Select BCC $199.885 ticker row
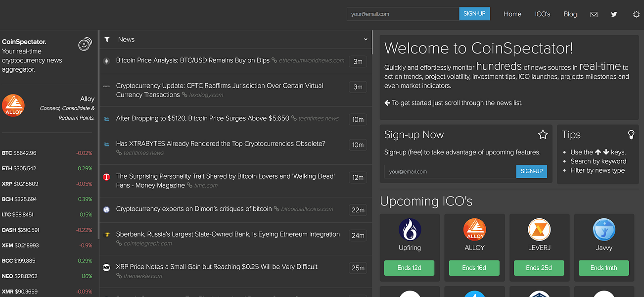This screenshot has width=644, height=297. 47,260
